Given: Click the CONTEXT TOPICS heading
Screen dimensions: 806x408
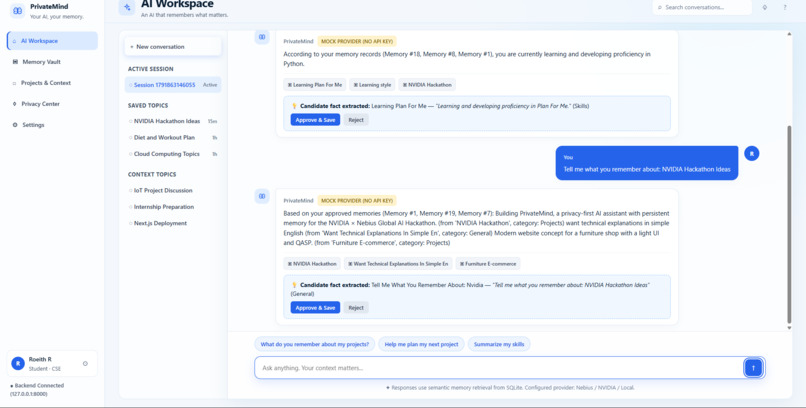Looking at the screenshot, I should click(x=152, y=174).
